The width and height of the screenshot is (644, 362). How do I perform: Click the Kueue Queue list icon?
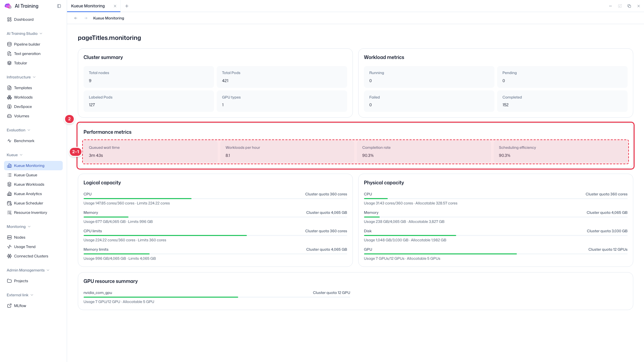(x=9, y=175)
